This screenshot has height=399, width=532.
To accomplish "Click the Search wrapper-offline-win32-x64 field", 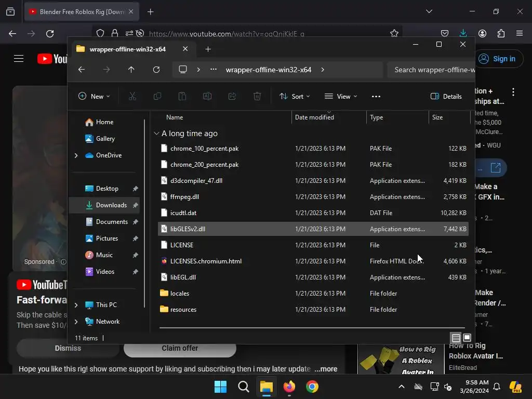I will 431,70.
